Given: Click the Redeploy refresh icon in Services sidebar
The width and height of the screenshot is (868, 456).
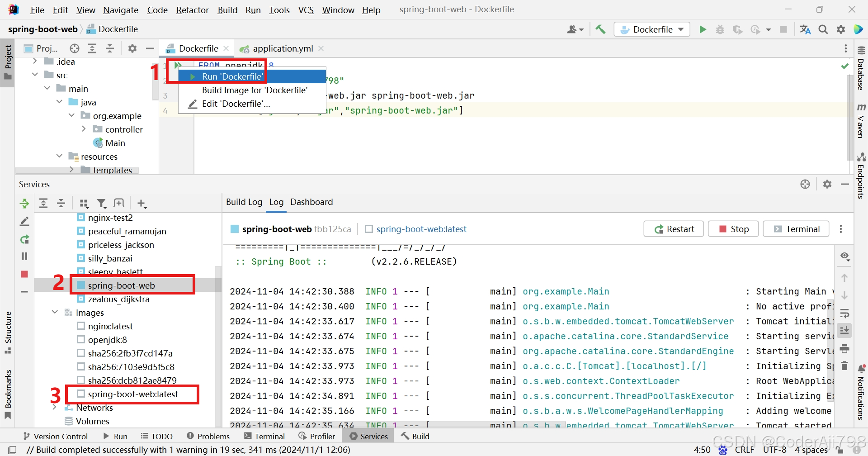Looking at the screenshot, I should 24,239.
